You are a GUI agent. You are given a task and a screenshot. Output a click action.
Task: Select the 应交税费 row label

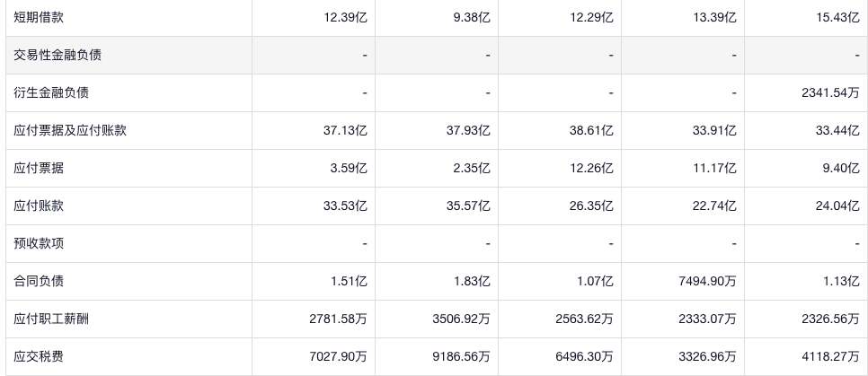(39, 356)
